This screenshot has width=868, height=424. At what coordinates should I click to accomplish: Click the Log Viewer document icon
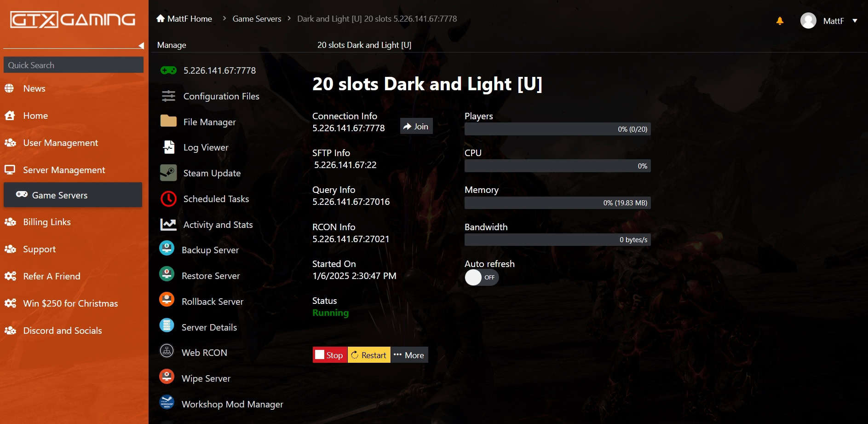click(168, 147)
